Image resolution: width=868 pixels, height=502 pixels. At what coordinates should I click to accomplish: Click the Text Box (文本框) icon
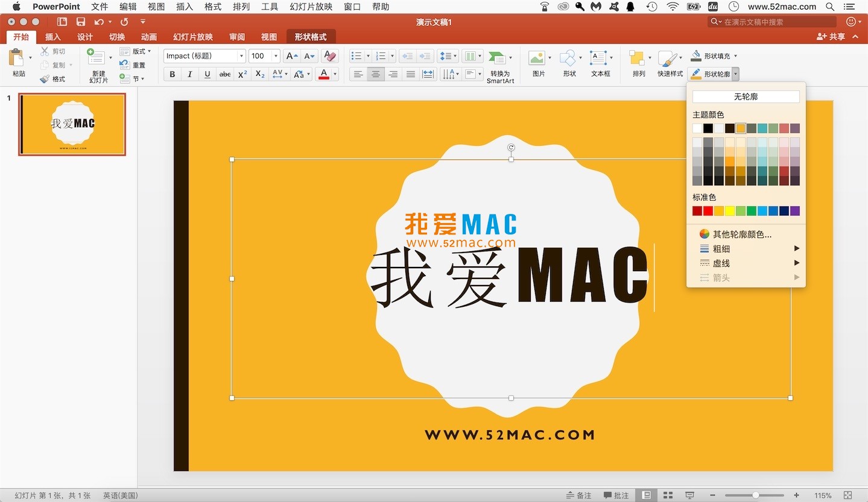click(x=598, y=58)
